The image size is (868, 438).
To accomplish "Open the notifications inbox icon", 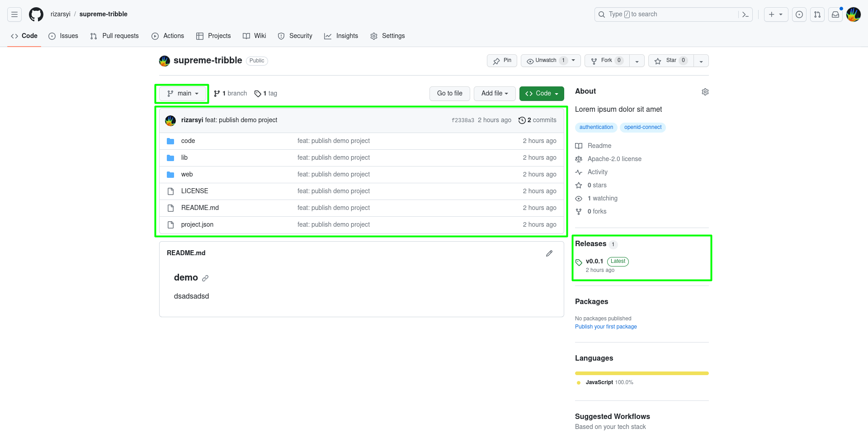I will click(x=835, y=14).
